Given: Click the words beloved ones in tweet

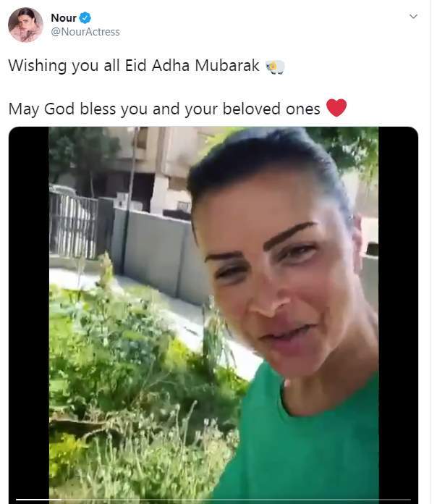Looking at the screenshot, I should pyautogui.click(x=271, y=109).
